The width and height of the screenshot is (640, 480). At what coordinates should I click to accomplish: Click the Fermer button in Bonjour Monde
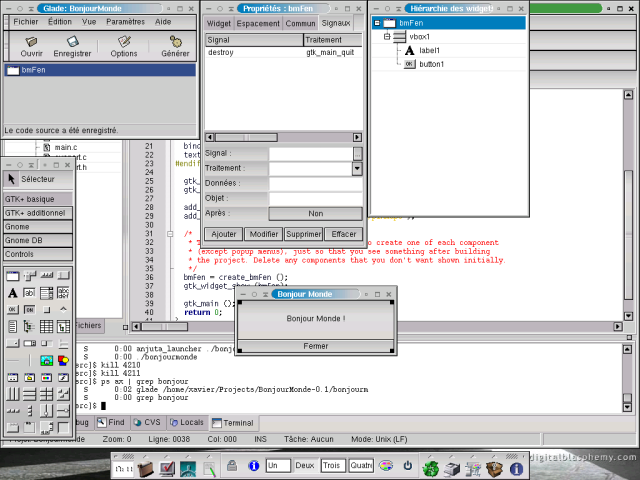315,346
